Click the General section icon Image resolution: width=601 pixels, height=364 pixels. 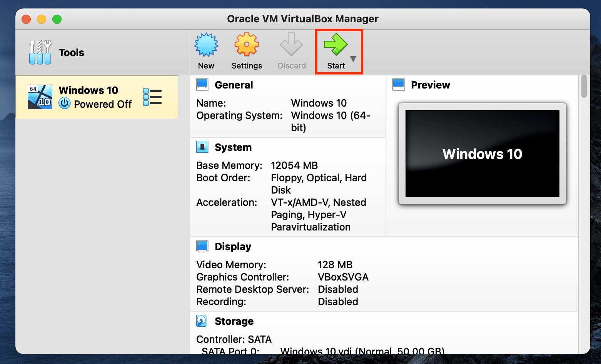pos(203,84)
